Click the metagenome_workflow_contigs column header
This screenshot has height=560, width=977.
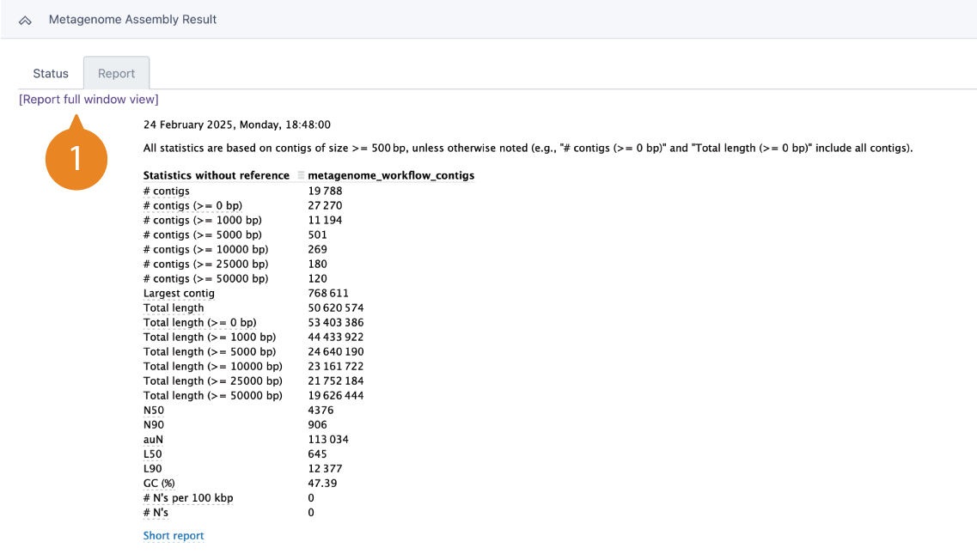(x=391, y=176)
